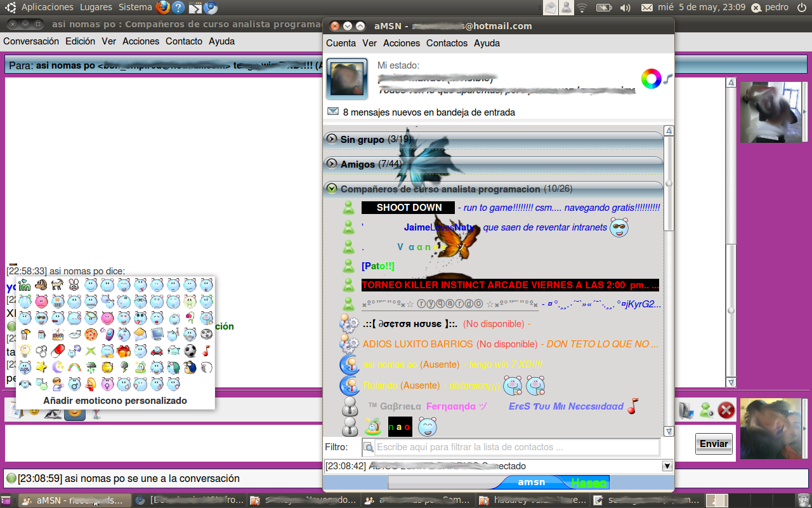Open 8 mensajes nuevos en bandeja de entrada

point(429,112)
